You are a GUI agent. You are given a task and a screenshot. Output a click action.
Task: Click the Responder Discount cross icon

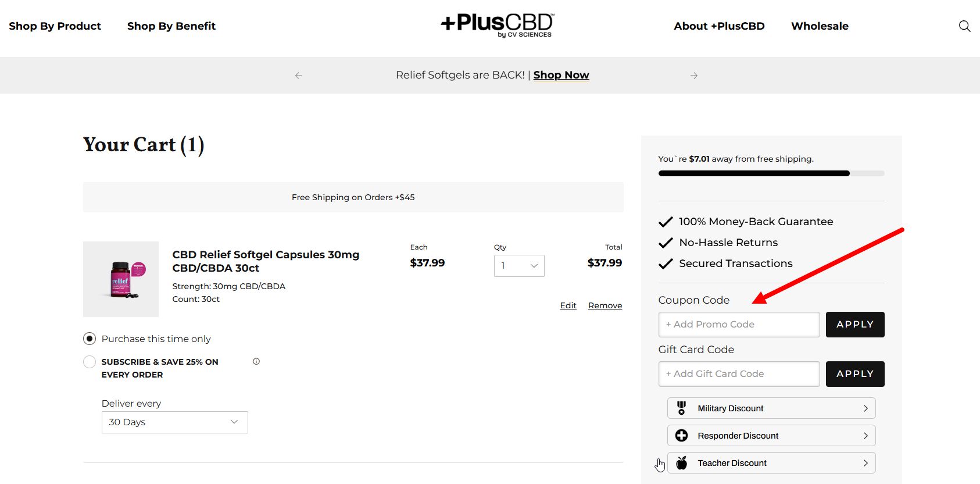click(681, 435)
